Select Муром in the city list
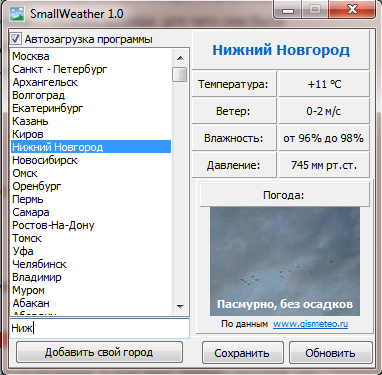This screenshot has height=375, width=382. pyautogui.click(x=91, y=290)
